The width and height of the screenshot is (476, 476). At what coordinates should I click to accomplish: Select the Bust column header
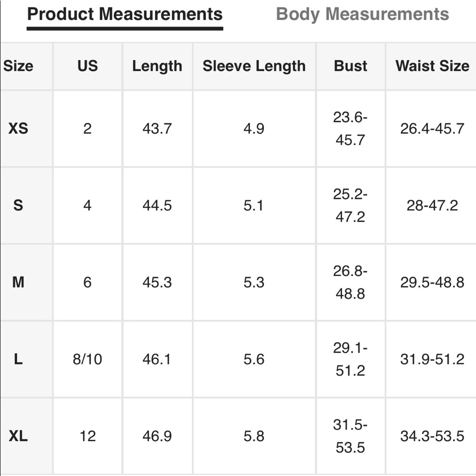[x=350, y=66]
